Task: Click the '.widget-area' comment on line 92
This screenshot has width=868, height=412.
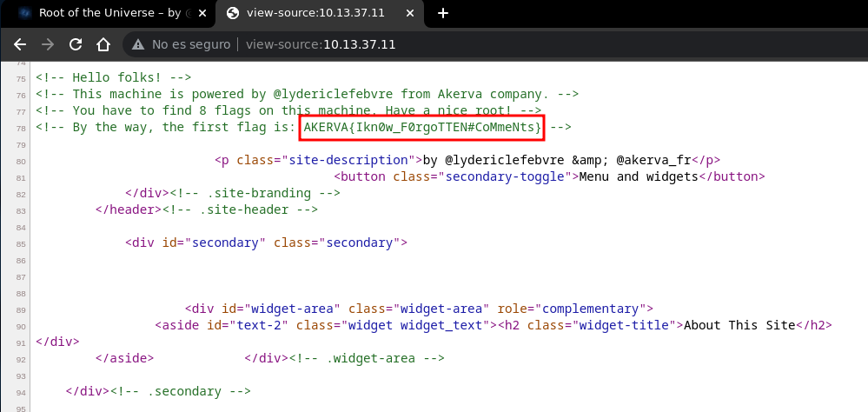Action: pos(367,358)
